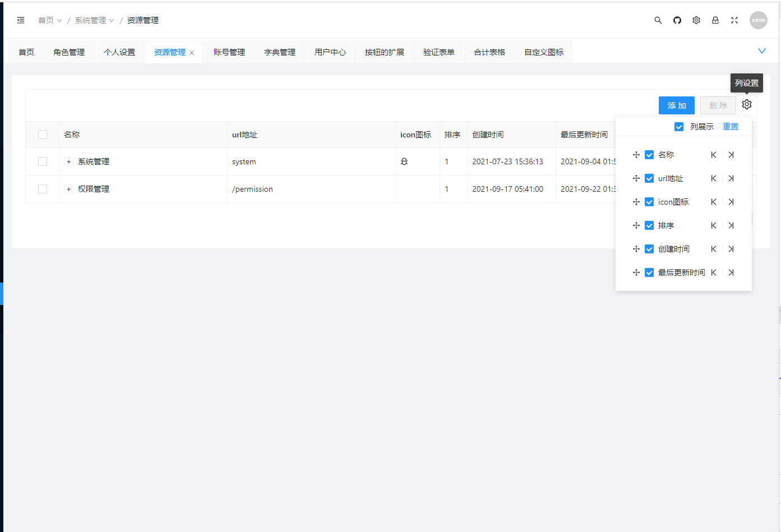
Task: Expand the 权限管理 tree row
Action: coord(68,189)
